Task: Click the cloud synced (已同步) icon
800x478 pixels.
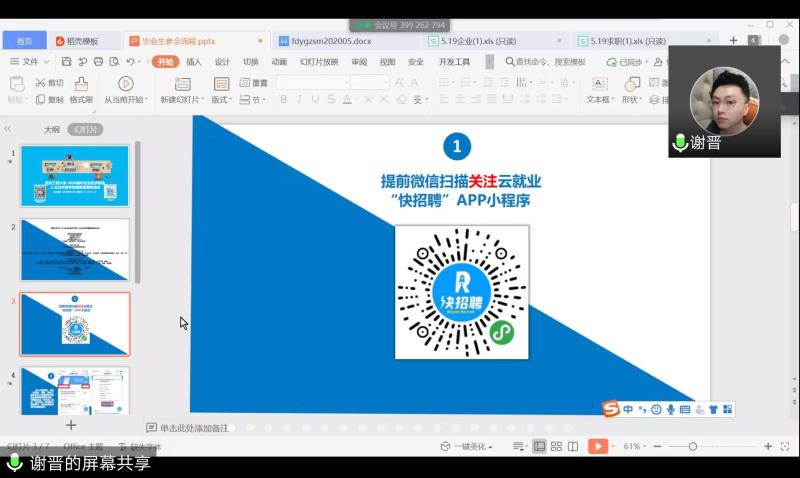Action: (611, 62)
